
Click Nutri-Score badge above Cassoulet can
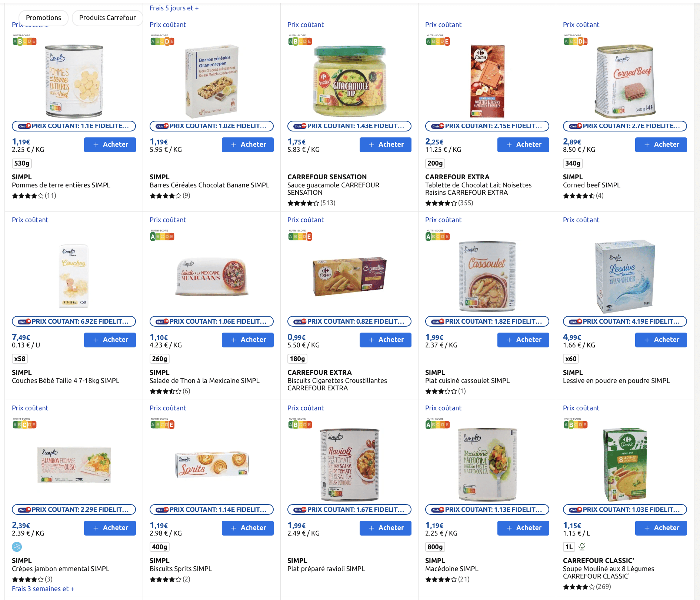437,236
